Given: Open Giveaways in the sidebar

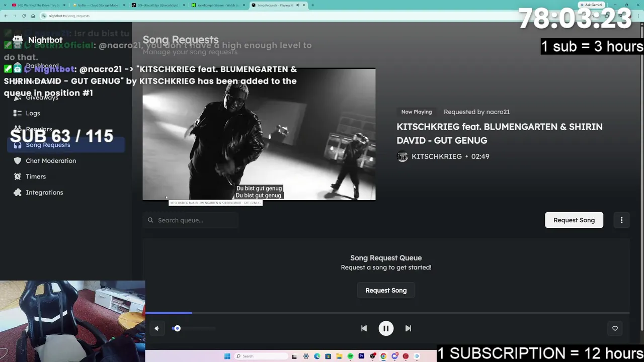Looking at the screenshot, I should click(66, 98).
